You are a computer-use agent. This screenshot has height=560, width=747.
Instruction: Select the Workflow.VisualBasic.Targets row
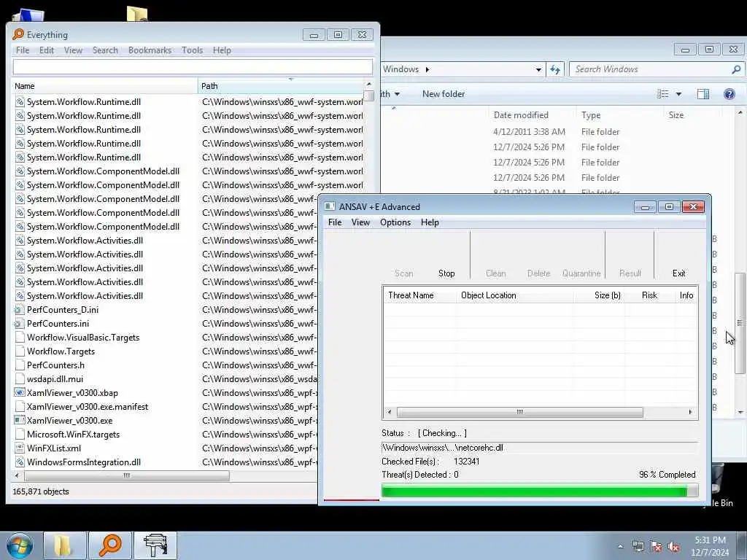click(x=164, y=338)
